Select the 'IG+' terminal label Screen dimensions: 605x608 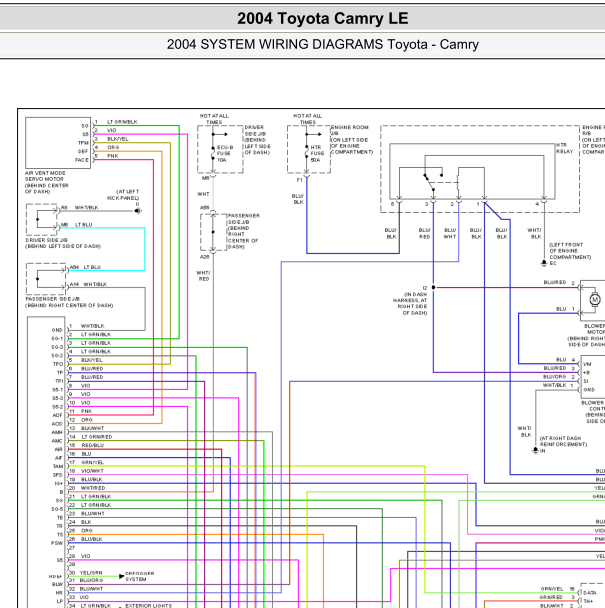point(59,484)
